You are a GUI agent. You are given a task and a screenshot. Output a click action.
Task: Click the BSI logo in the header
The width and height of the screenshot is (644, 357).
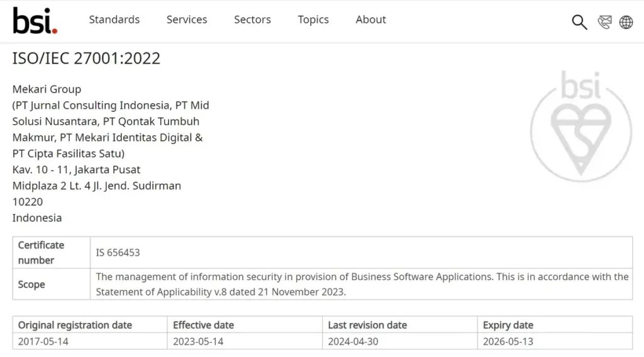[35, 20]
